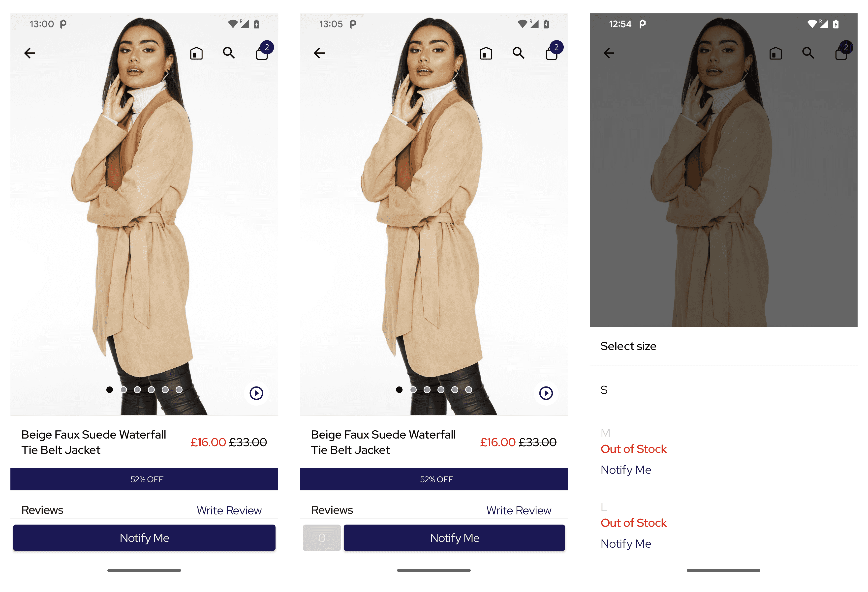Click Write Review on first screen

point(229,510)
